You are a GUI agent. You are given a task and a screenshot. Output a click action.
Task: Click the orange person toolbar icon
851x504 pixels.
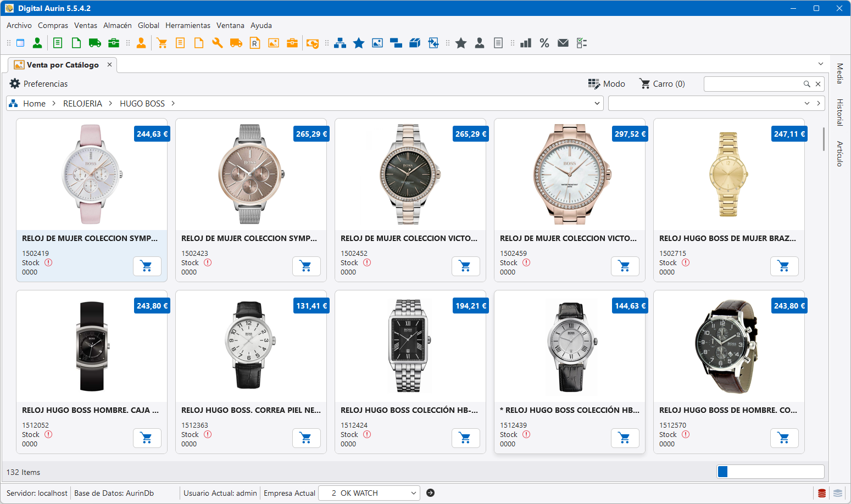[x=141, y=43]
